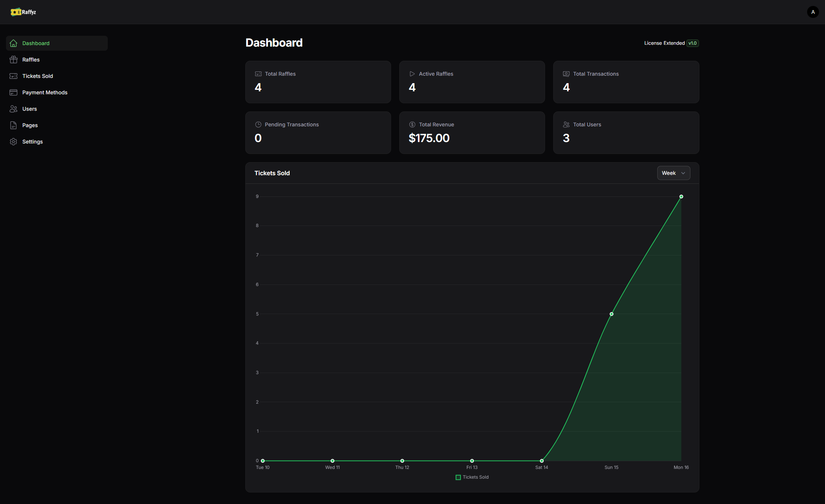Image resolution: width=825 pixels, height=504 pixels.
Task: Click the v1.0 version badge
Action: 692,43
